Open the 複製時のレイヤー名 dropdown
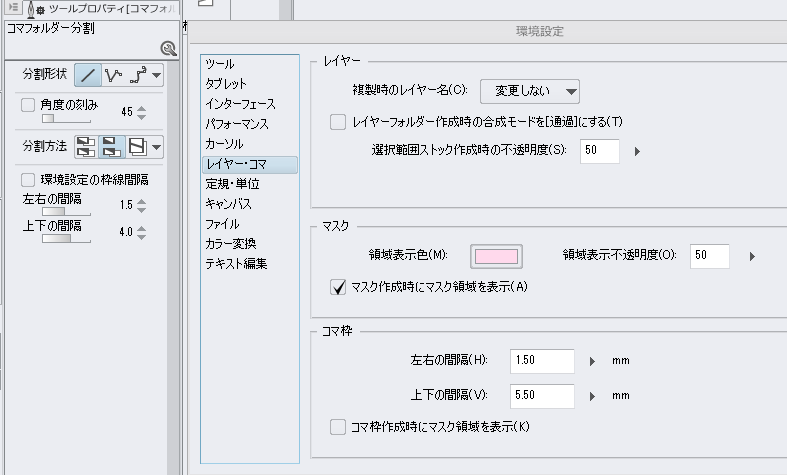 click(x=530, y=91)
